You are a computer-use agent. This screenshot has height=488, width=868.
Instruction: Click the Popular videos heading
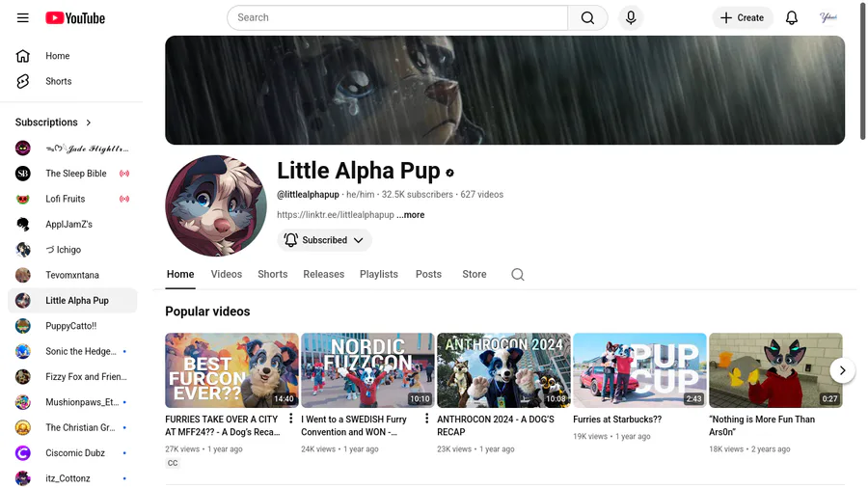point(207,312)
